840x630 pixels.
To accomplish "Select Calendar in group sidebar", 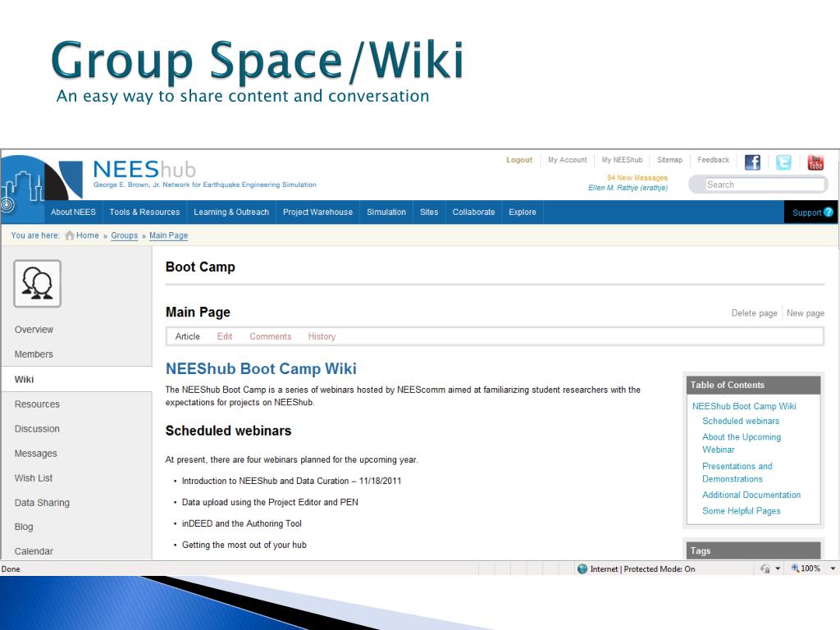I will click(x=34, y=551).
